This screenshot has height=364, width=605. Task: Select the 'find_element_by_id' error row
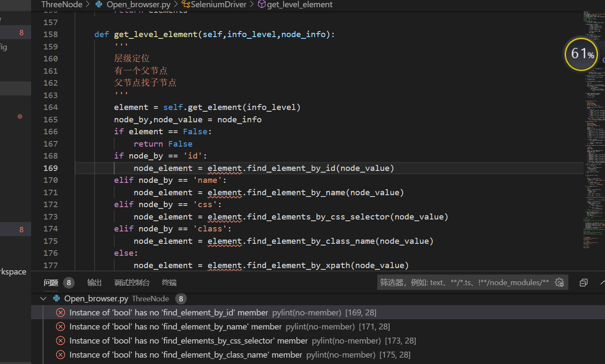pos(318,312)
